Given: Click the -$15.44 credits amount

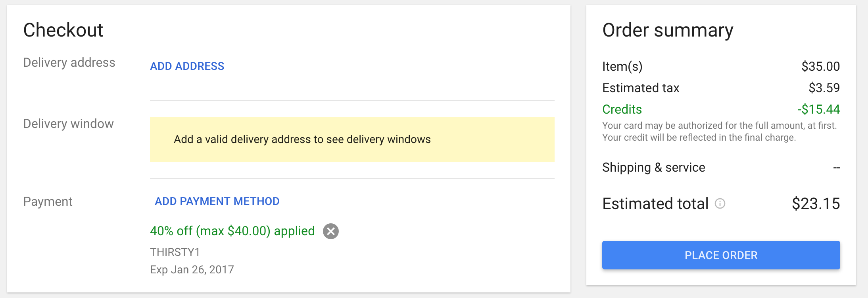Looking at the screenshot, I should 818,109.
